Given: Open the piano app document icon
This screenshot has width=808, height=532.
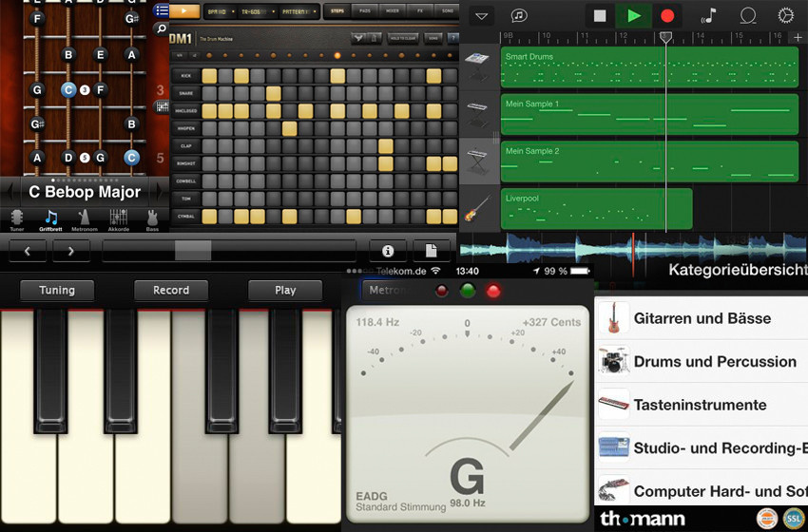Looking at the screenshot, I should click(431, 251).
